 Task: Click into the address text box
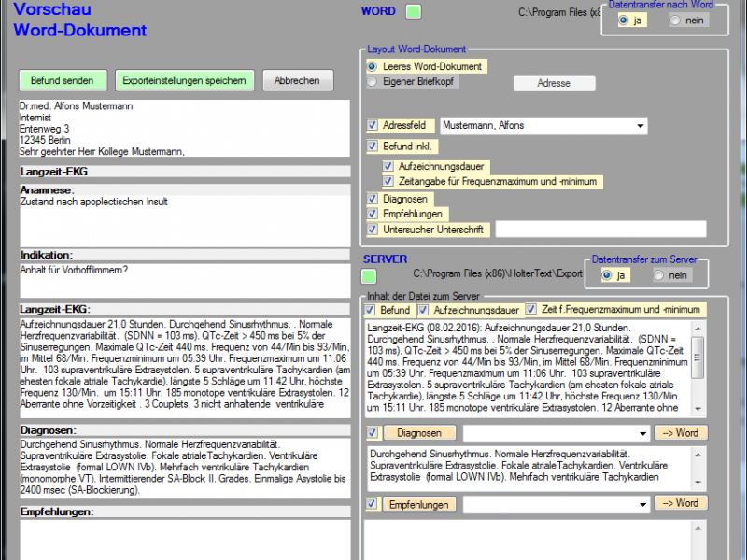[x=184, y=129]
